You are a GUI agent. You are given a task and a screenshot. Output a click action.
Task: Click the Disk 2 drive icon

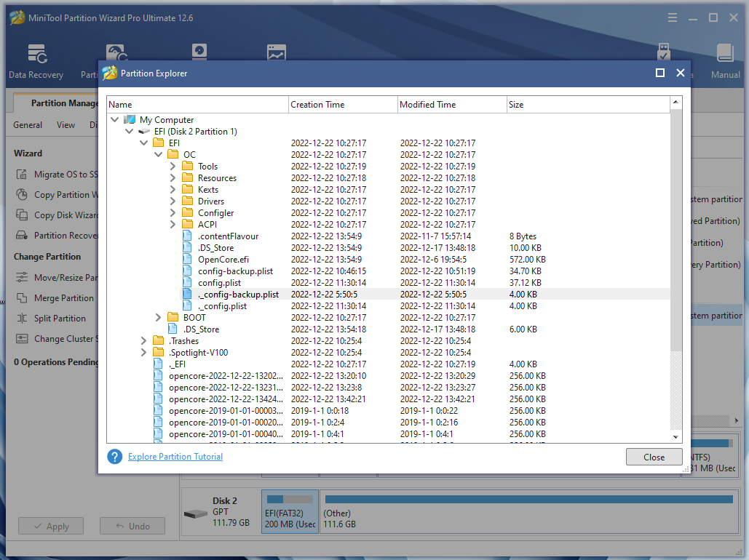[x=195, y=514]
